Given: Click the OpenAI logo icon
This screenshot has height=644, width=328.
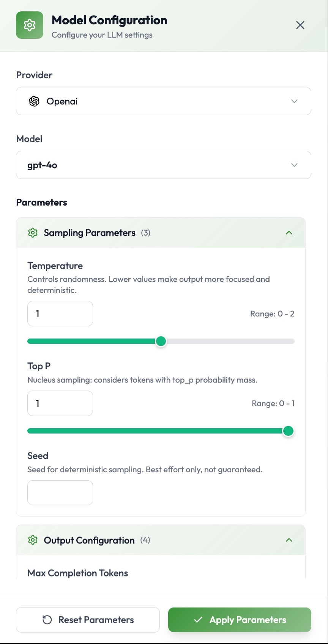Looking at the screenshot, I should [34, 101].
